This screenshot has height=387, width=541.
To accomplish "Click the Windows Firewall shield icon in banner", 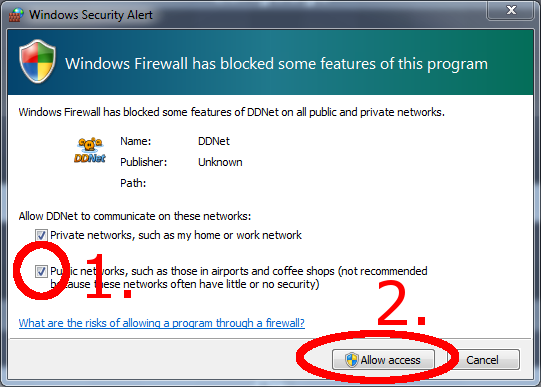I will [x=37, y=61].
